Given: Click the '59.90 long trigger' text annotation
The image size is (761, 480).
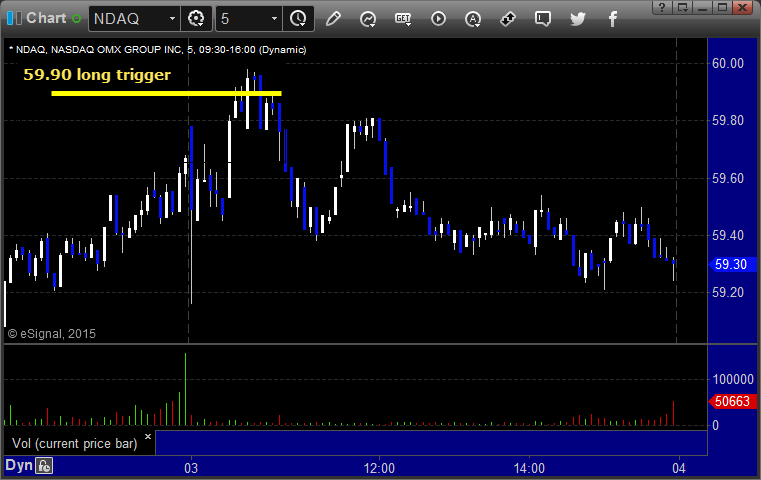Looking at the screenshot, I should (x=97, y=75).
